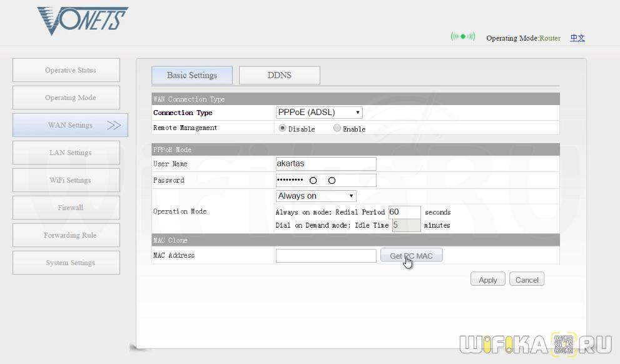This screenshot has height=364, width=620.
Task: Open WiFi Settings in the sidebar
Action: pos(66,180)
